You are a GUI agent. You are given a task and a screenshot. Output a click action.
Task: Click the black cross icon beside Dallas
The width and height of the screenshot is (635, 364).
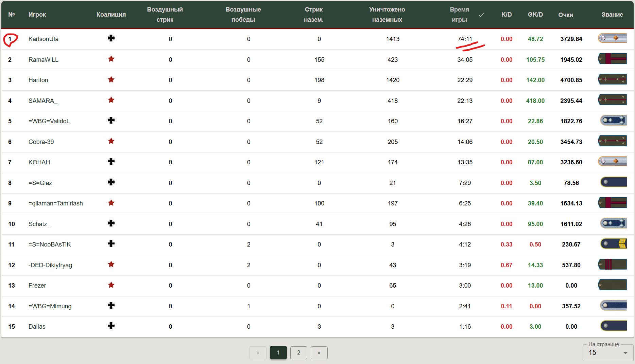click(111, 326)
